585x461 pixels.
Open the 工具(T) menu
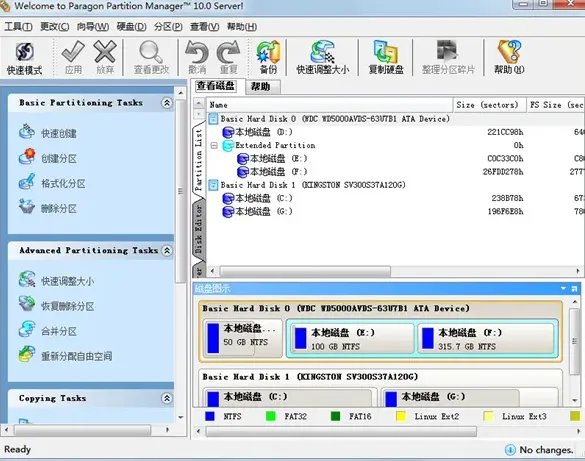[x=18, y=26]
